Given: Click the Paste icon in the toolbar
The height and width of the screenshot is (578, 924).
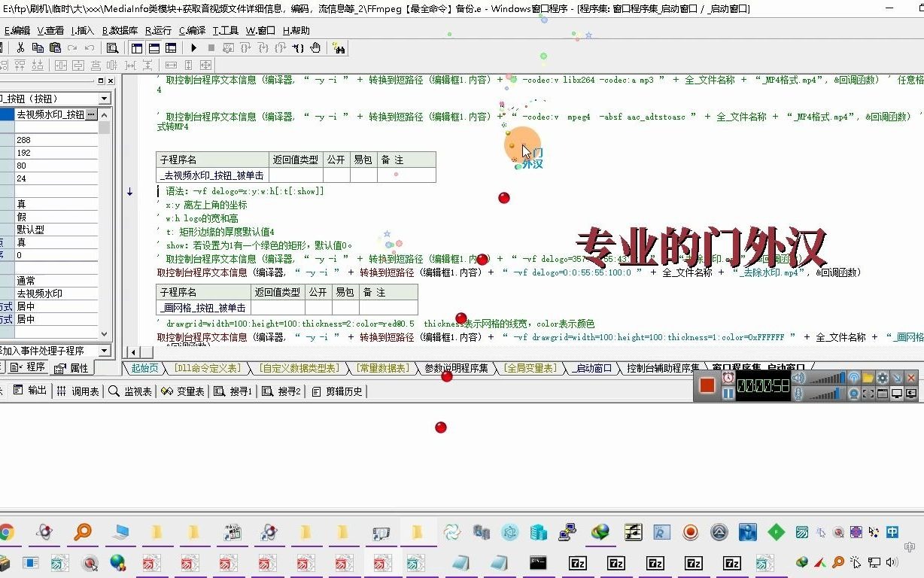Looking at the screenshot, I should pyautogui.click(x=56, y=48).
